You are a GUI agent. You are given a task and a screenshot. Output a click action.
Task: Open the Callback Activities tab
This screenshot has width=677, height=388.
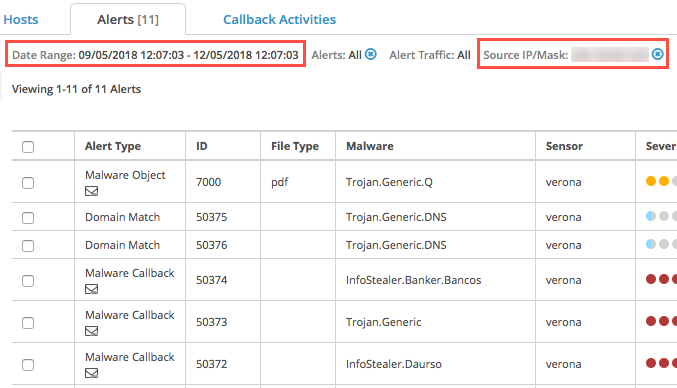click(x=279, y=19)
